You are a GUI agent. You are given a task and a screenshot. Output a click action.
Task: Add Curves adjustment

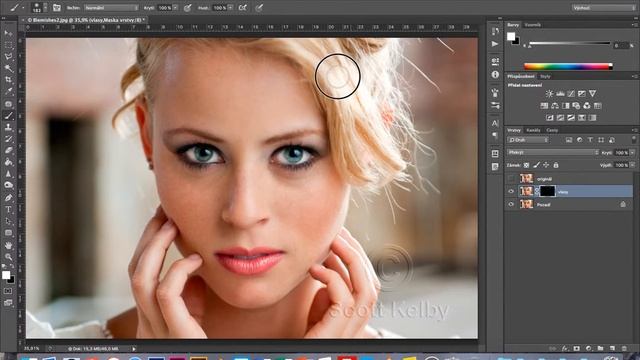(571, 94)
